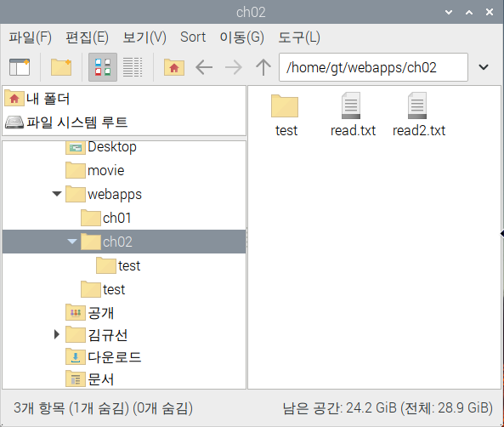This screenshot has height=427, width=504.
Task: Create a new folder with toolbar icon
Action: click(x=61, y=67)
